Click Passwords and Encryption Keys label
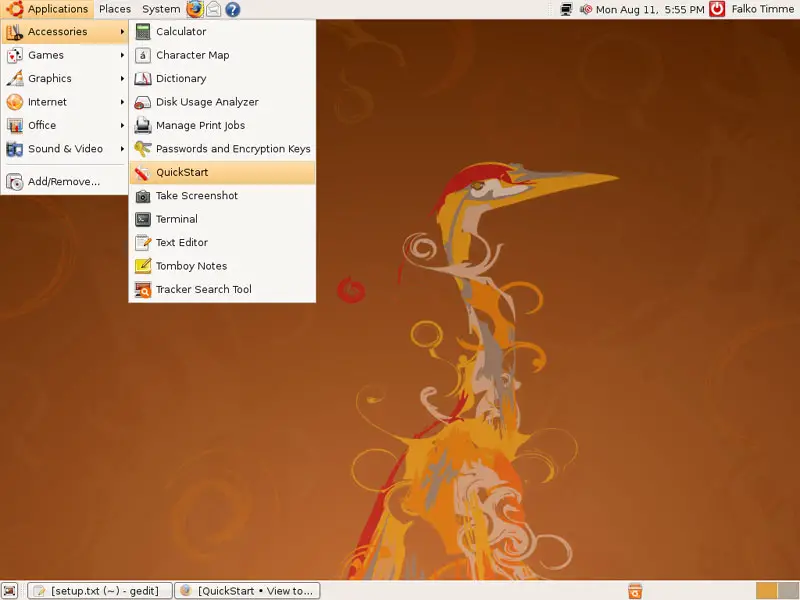This screenshot has width=800, height=600. 233,149
